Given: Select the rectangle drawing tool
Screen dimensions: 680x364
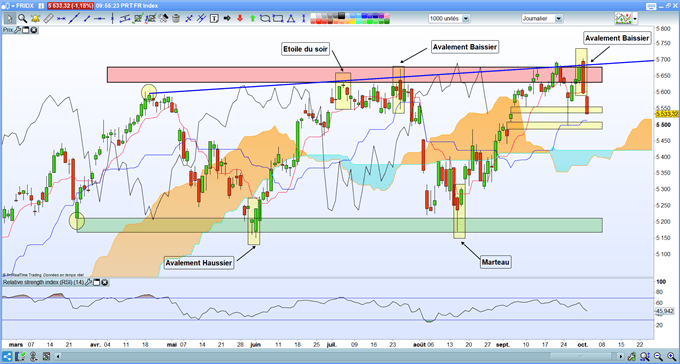Looking at the screenshot, I should pos(278,19).
